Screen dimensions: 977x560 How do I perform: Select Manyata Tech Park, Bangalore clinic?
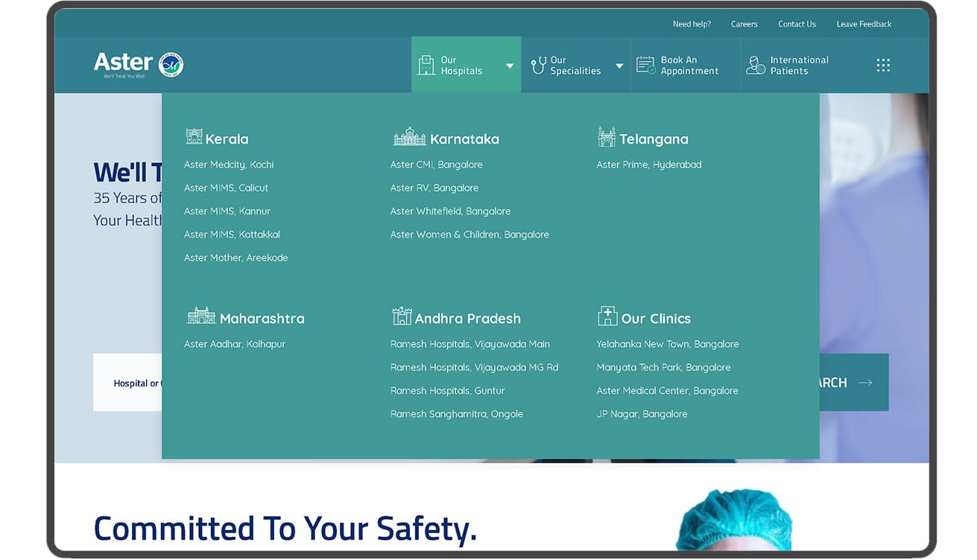point(663,367)
